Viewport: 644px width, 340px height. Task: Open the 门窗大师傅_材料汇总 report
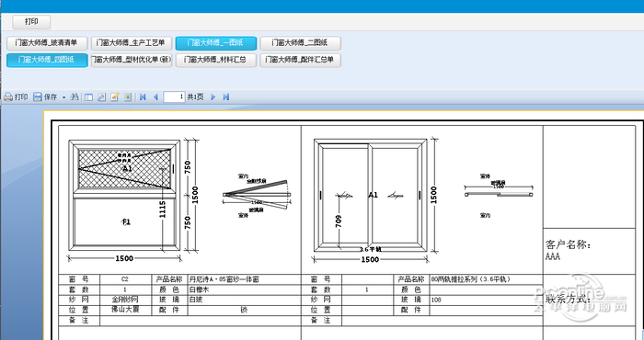click(216, 60)
